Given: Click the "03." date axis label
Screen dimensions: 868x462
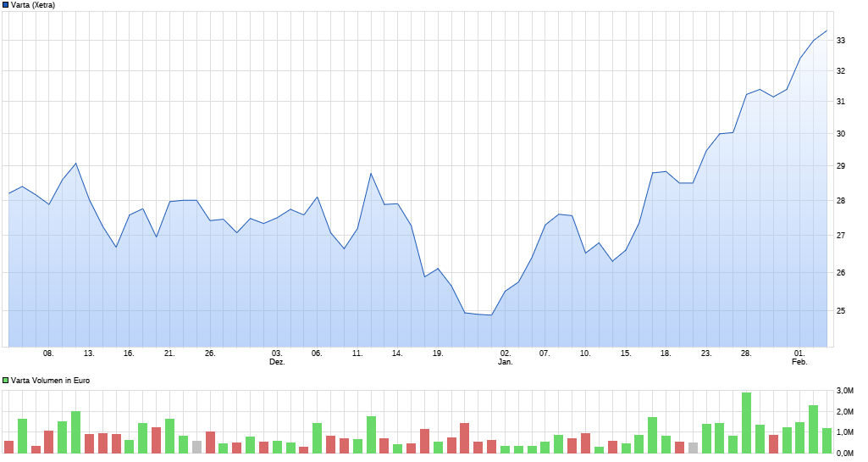Looking at the screenshot, I should coord(277,353).
